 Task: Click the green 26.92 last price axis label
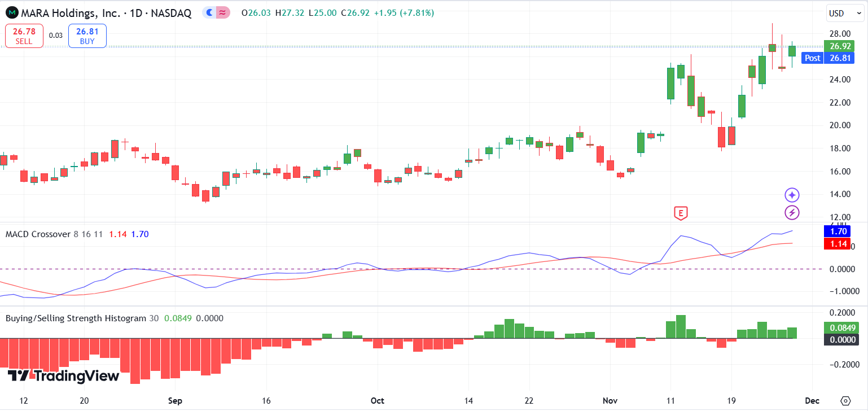click(840, 46)
